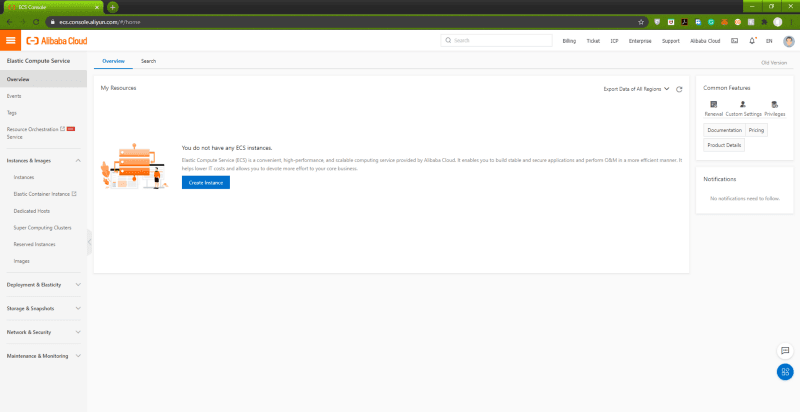The image size is (800, 412).
Task: Bookmark page with the star icon
Action: (x=641, y=21)
